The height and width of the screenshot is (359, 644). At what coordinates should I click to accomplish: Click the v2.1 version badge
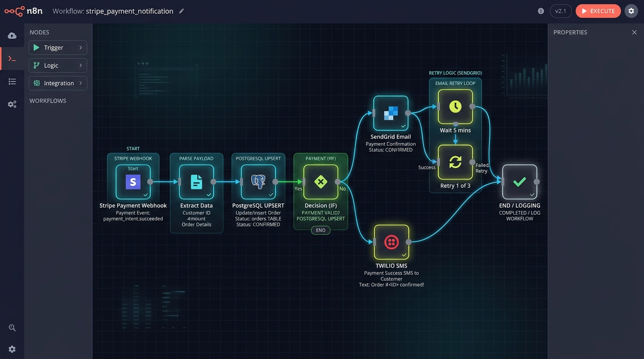[561, 11]
